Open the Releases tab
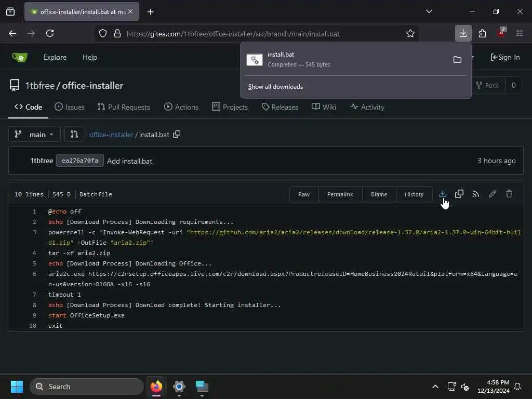Screen dimensions: 532x399 pyautogui.click(x=280, y=107)
